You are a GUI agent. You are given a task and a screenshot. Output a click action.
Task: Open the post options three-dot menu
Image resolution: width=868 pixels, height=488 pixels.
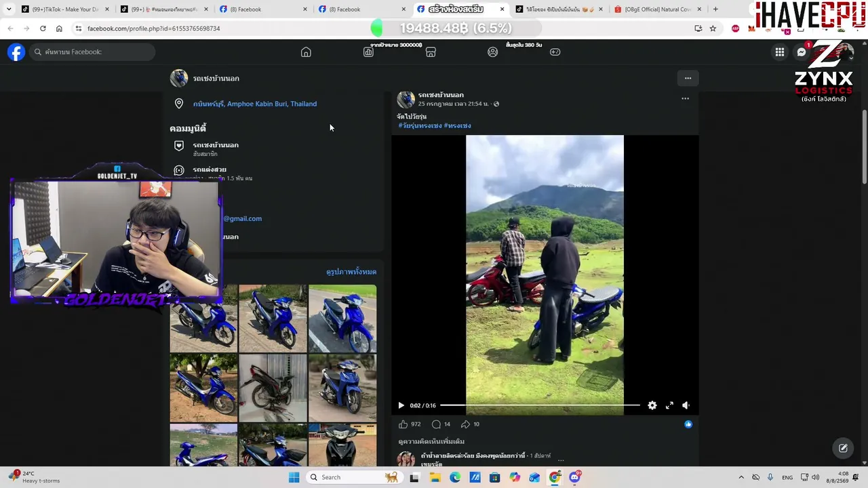(x=685, y=99)
